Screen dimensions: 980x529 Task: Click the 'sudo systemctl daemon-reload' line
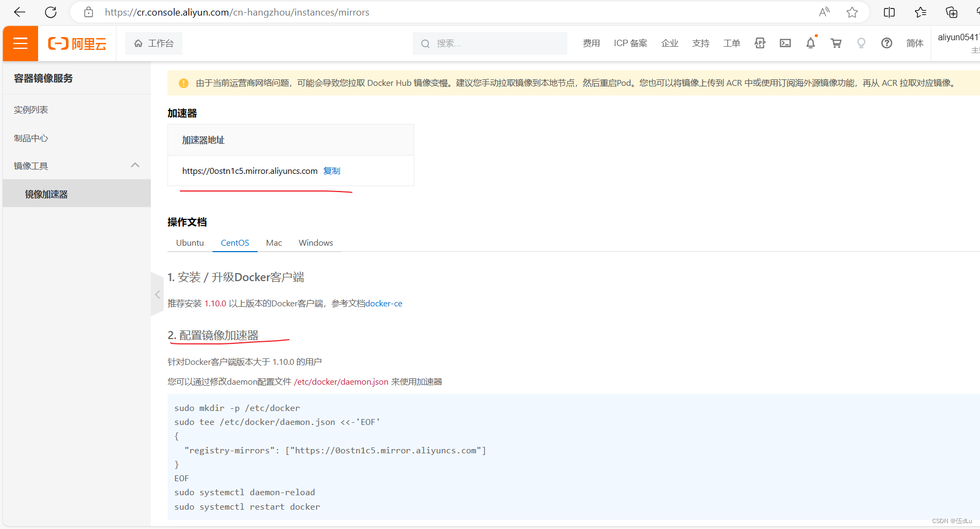245,493
